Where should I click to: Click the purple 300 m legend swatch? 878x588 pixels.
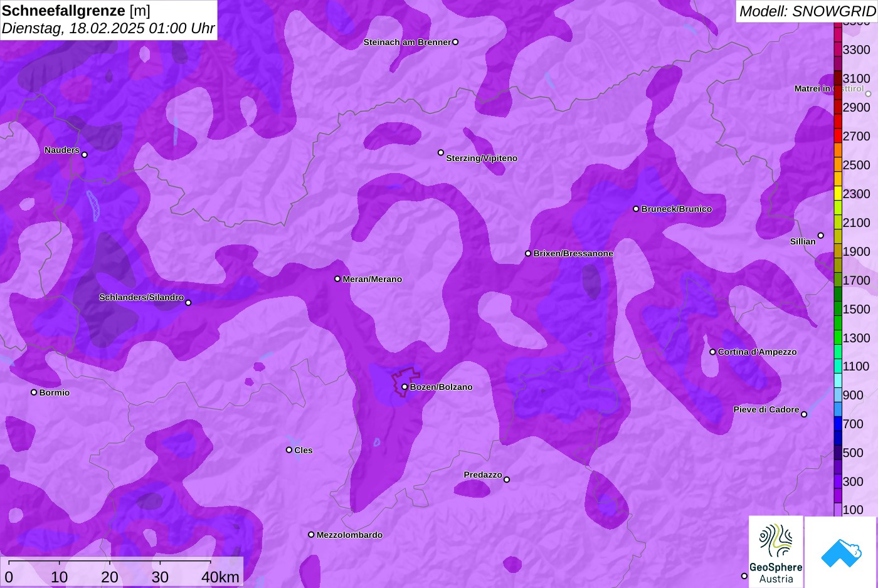point(838,481)
